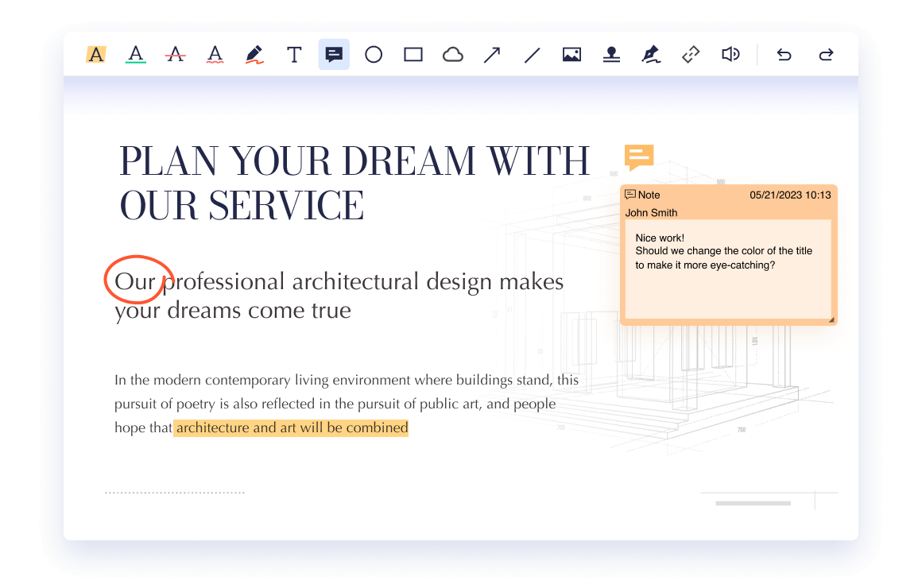Select the Typewriter text tool
Image resolution: width=922 pixels, height=588 pixels.
pos(294,55)
